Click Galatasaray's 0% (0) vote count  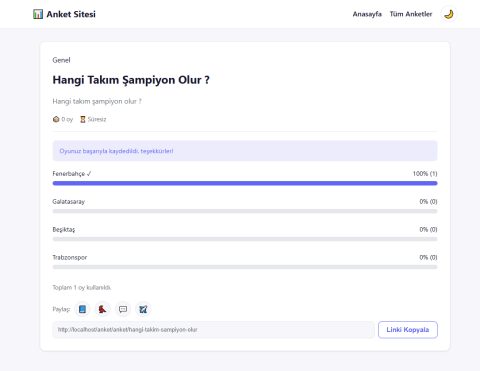[x=428, y=202]
